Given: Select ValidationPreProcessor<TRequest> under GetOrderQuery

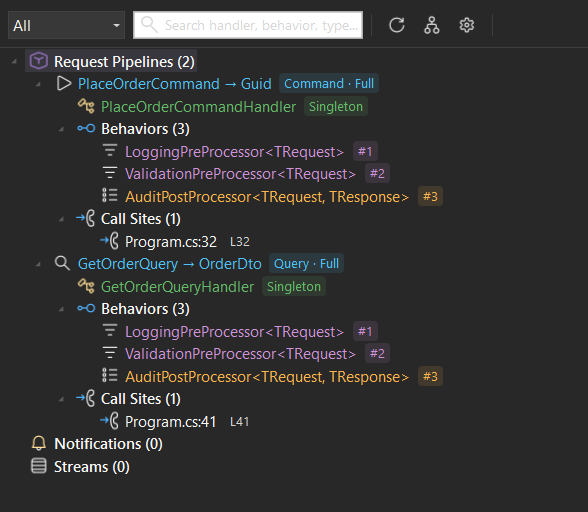Looking at the screenshot, I should pos(240,354).
